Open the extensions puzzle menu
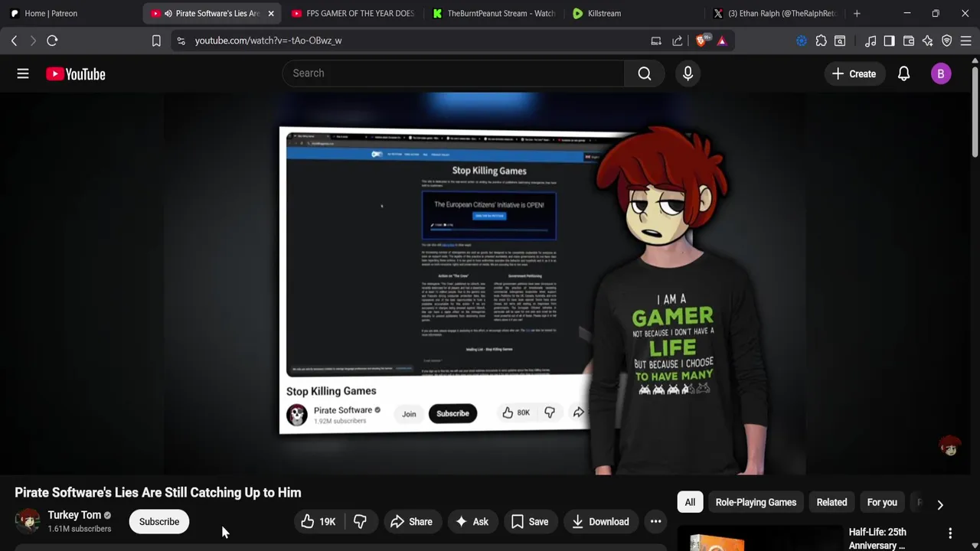Image resolution: width=980 pixels, height=551 pixels. pos(821,41)
